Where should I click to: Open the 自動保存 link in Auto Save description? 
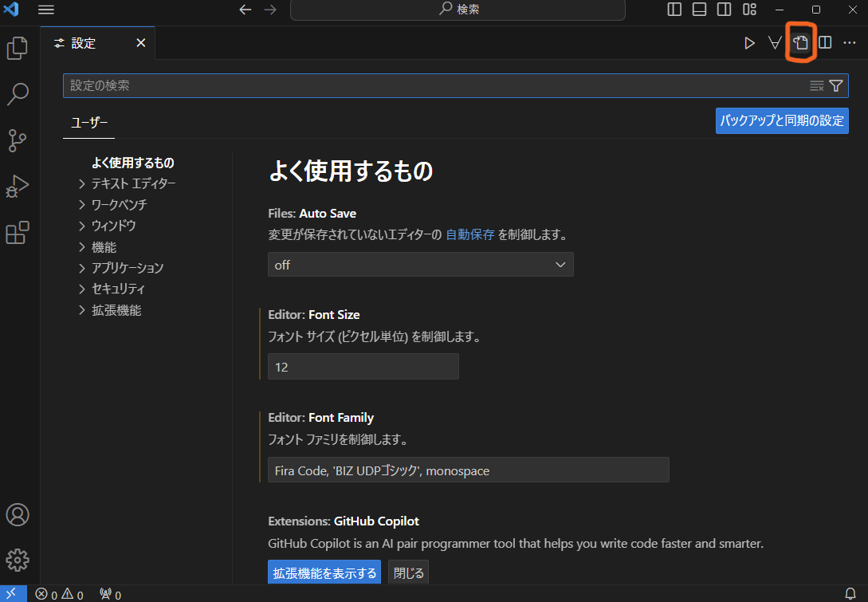pyautogui.click(x=469, y=234)
